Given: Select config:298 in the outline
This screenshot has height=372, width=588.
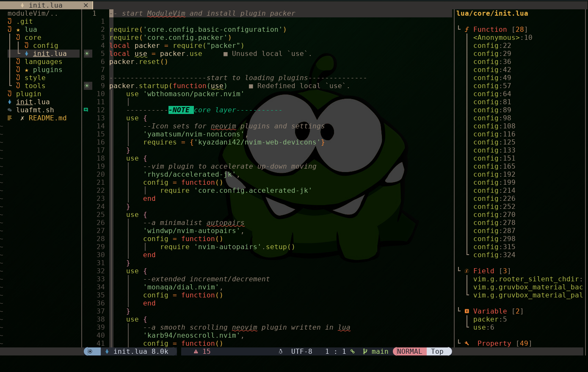Looking at the screenshot, I should (494, 239).
